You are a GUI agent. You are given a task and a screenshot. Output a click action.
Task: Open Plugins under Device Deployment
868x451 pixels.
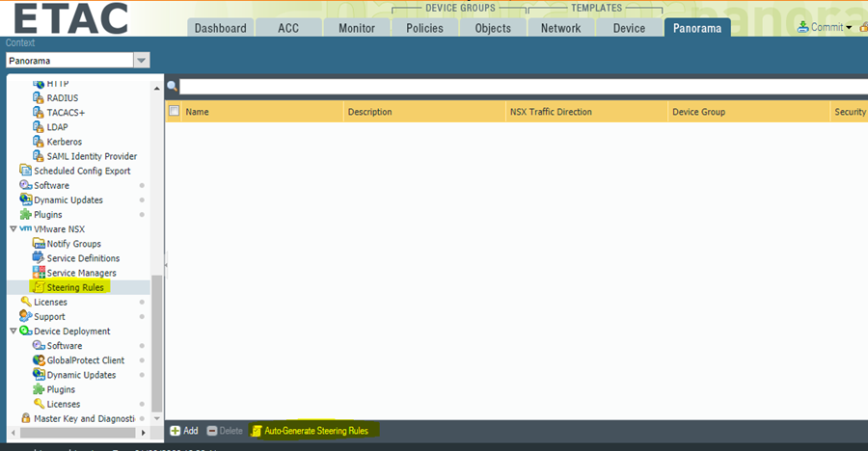(61, 389)
